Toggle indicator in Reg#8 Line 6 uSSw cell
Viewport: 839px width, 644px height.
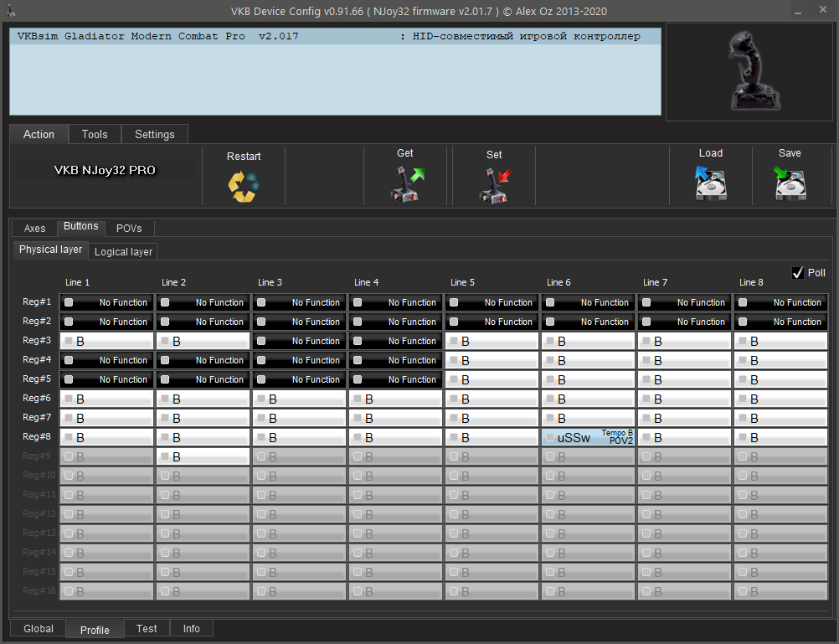coord(550,437)
